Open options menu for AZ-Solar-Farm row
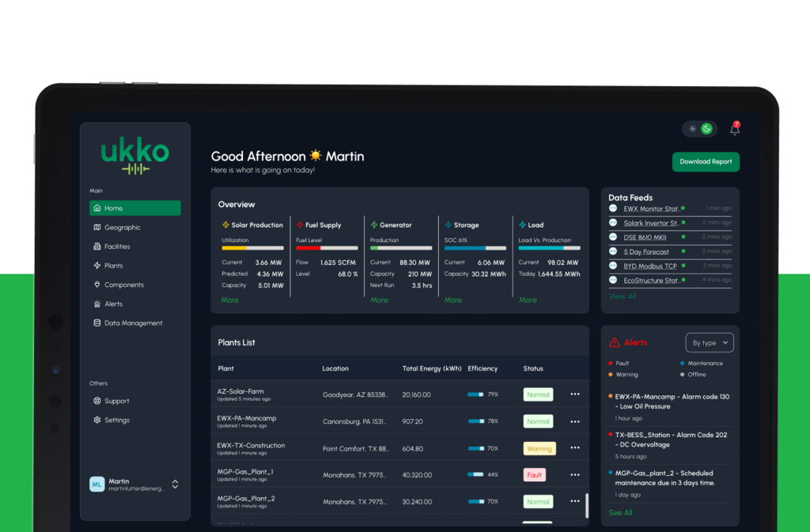Viewport: 810px width, 532px height. [575, 394]
